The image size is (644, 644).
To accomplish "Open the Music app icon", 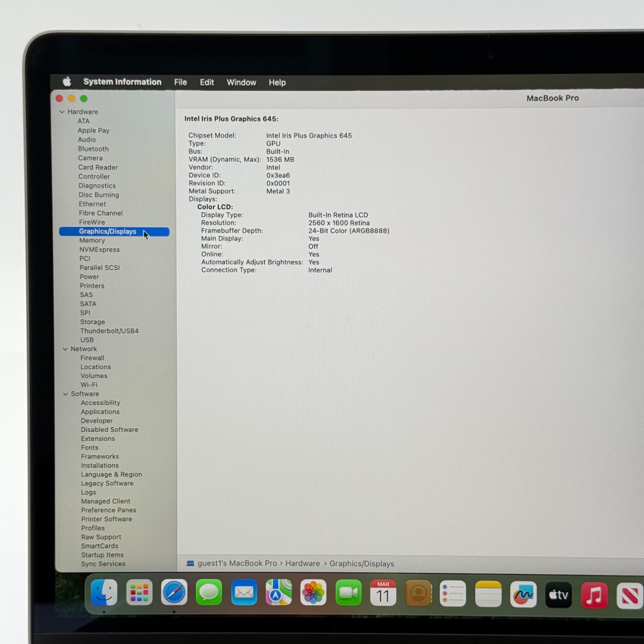I will click(x=594, y=595).
